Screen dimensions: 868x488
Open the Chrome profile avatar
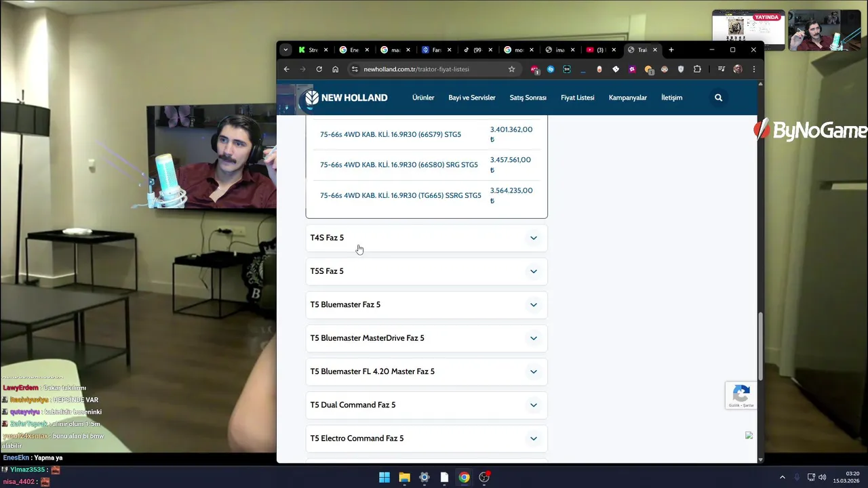tap(738, 69)
